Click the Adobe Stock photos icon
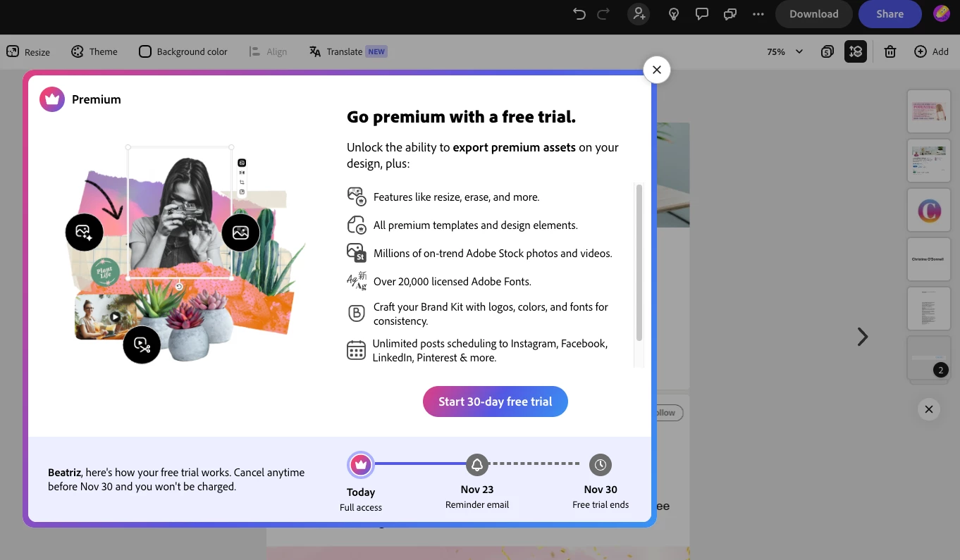960x560 pixels. 357,253
